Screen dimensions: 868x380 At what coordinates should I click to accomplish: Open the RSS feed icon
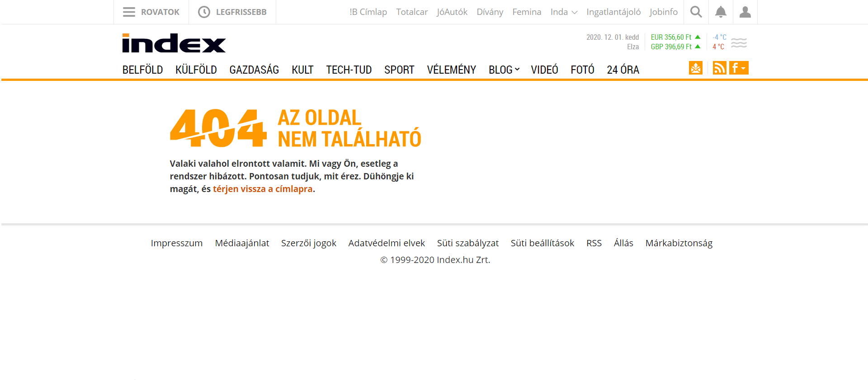[719, 68]
